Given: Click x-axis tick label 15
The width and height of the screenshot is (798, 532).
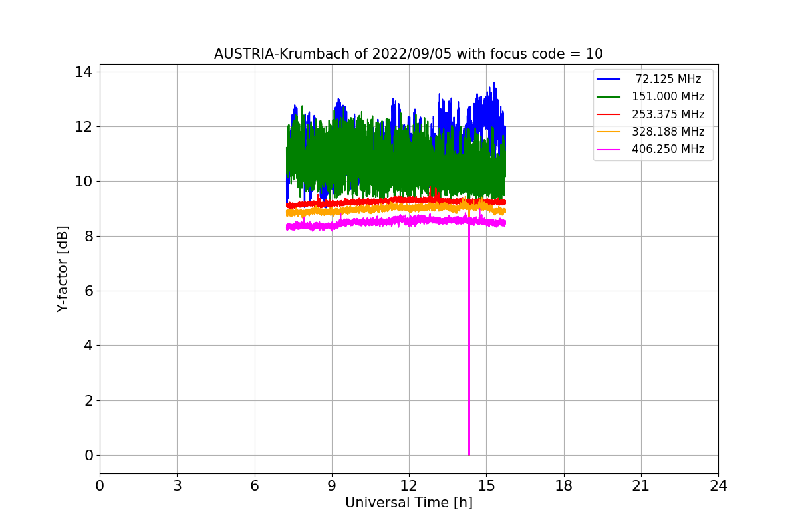Looking at the screenshot, I should pyautogui.click(x=486, y=485).
